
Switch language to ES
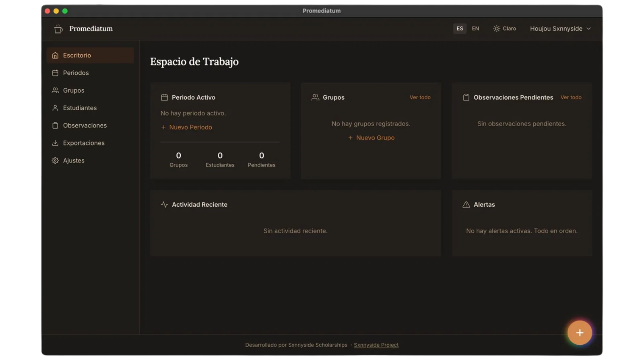460,29
